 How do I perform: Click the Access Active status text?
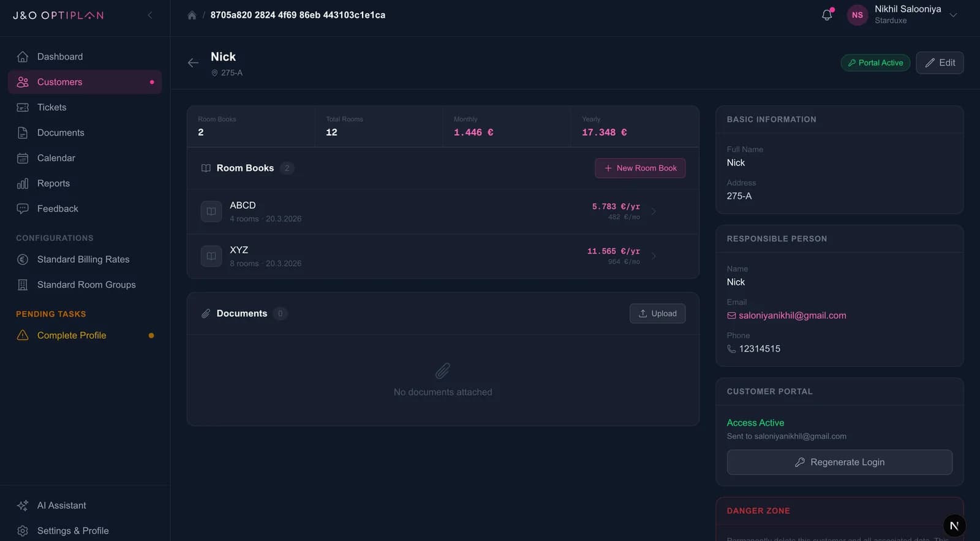pyautogui.click(x=755, y=423)
